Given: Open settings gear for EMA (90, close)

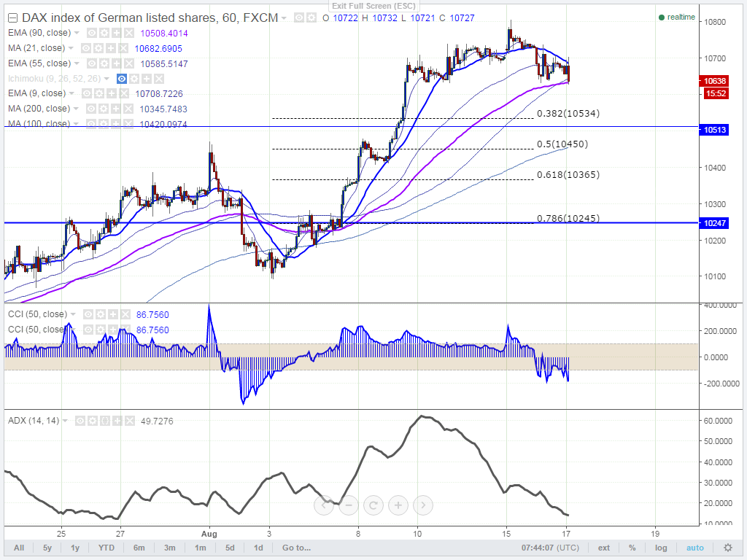Looking at the screenshot, I should point(104,33).
